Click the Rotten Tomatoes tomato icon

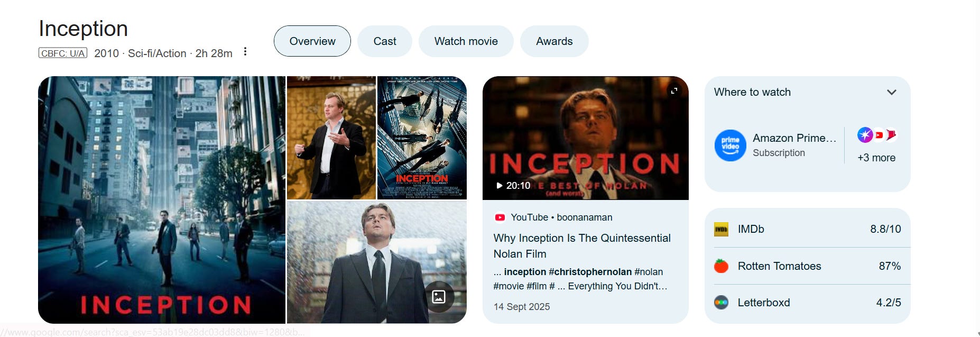721,266
